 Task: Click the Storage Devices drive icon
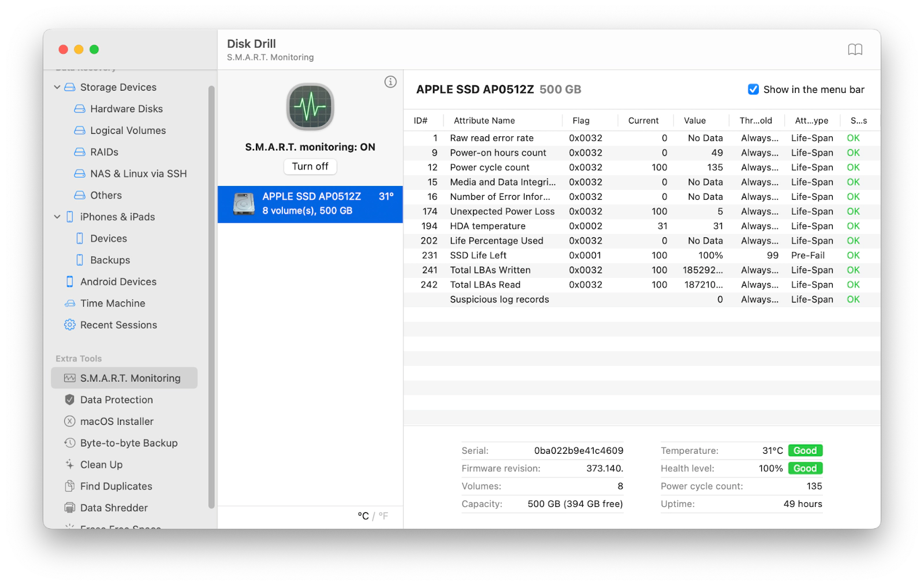70,87
